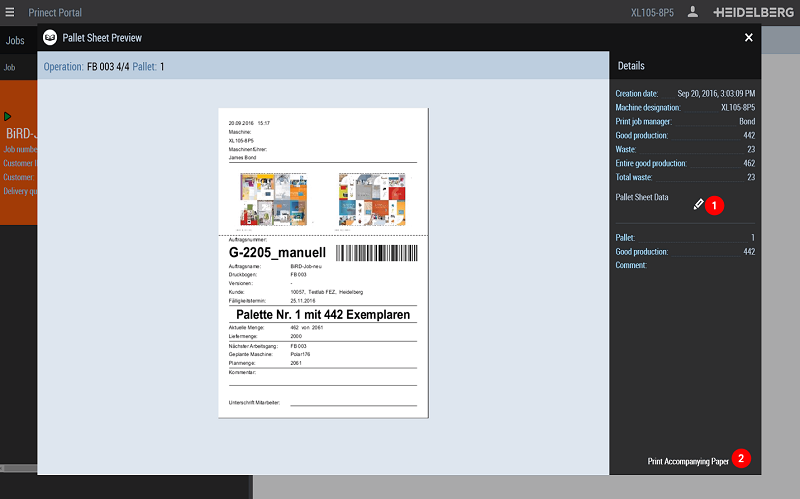Click the Details panel heading
The image size is (800, 499).
point(631,65)
